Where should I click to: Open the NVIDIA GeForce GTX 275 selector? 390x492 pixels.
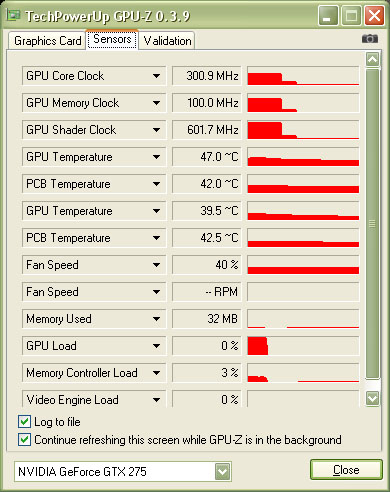[x=123, y=471]
